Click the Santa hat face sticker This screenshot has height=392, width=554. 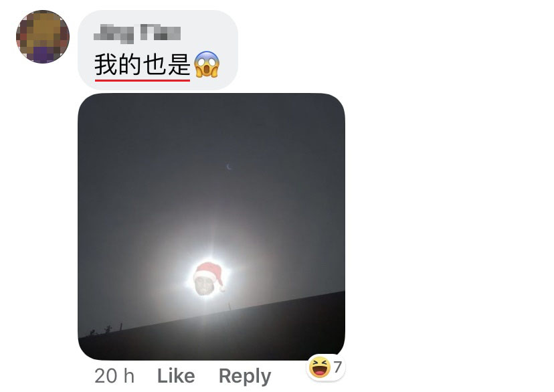209,278
